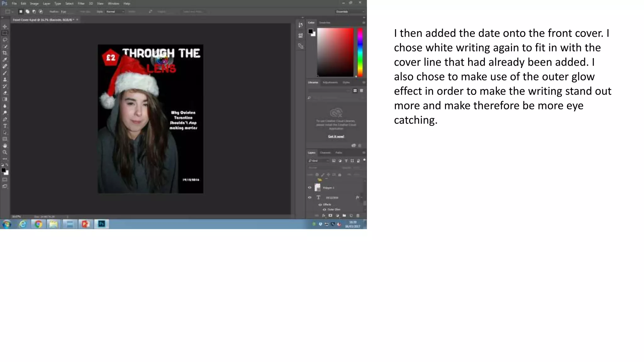Open the File menu
Viewport: 644px width, 362px height.
(x=14, y=3)
